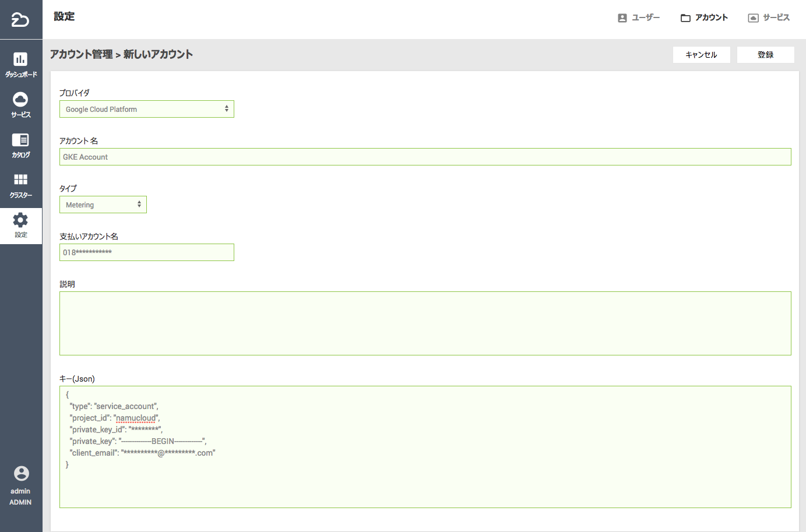This screenshot has width=806, height=532.
Task: Click the アカウント名 field label
Action: (x=79, y=140)
